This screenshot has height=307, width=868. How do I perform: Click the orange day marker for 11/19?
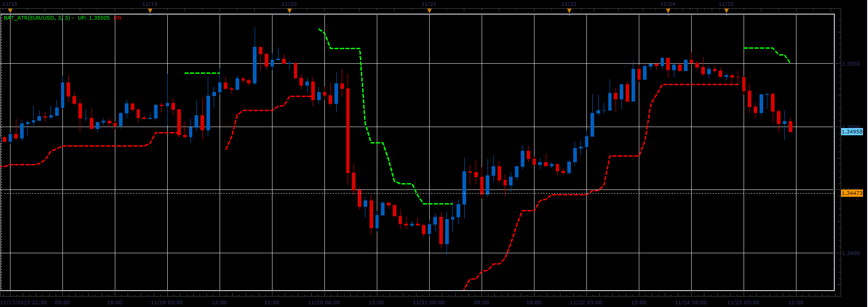[x=150, y=11]
